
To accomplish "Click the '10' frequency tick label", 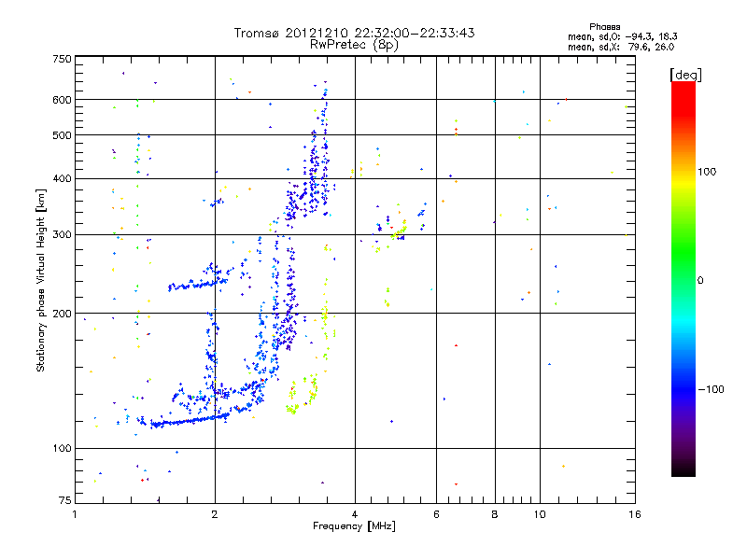I will coord(540,514).
